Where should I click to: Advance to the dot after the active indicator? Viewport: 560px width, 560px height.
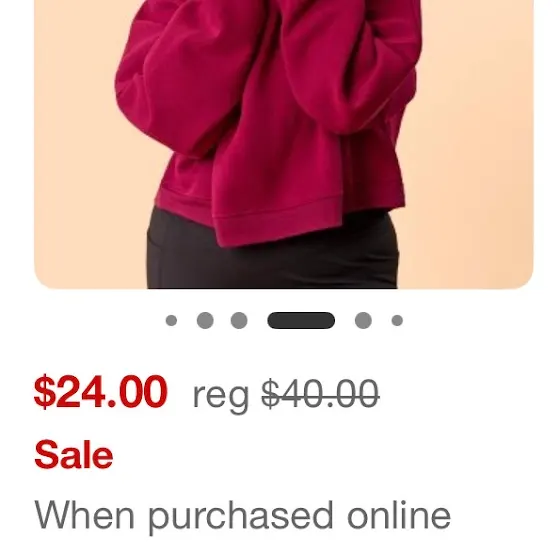[363, 320]
